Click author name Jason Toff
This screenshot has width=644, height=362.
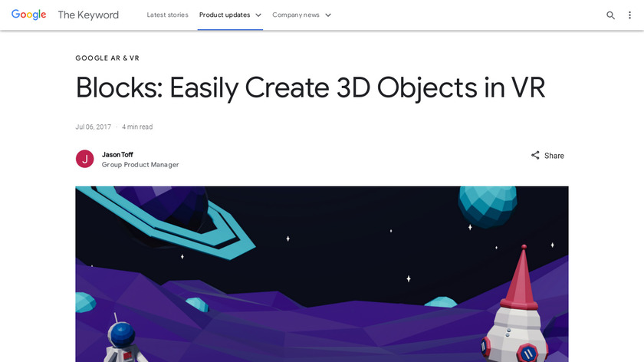coord(117,154)
